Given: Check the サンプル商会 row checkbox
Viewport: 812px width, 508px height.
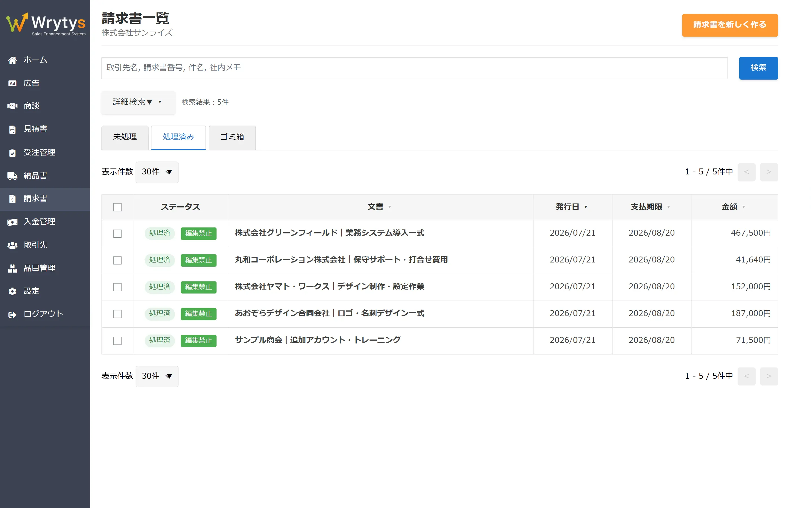Looking at the screenshot, I should [118, 341].
